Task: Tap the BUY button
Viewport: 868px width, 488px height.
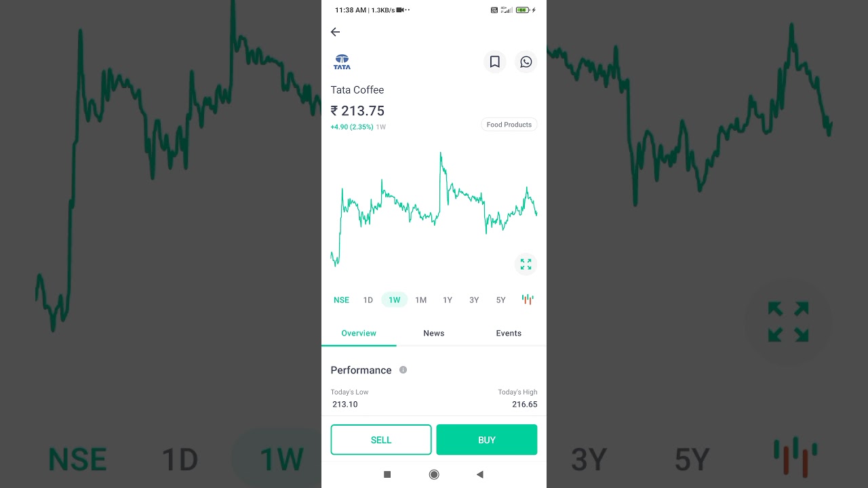Action: click(x=487, y=440)
